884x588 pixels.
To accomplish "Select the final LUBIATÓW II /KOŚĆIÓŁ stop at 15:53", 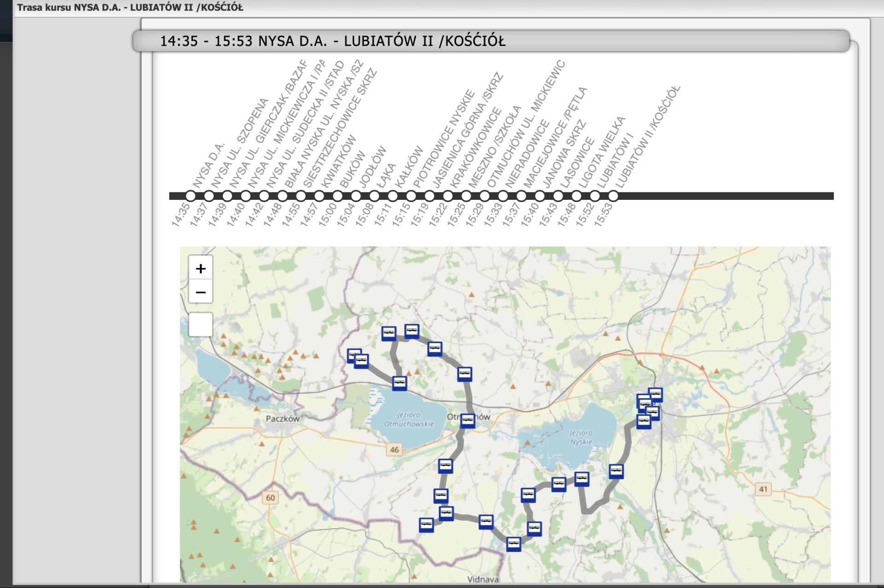I will (x=613, y=196).
